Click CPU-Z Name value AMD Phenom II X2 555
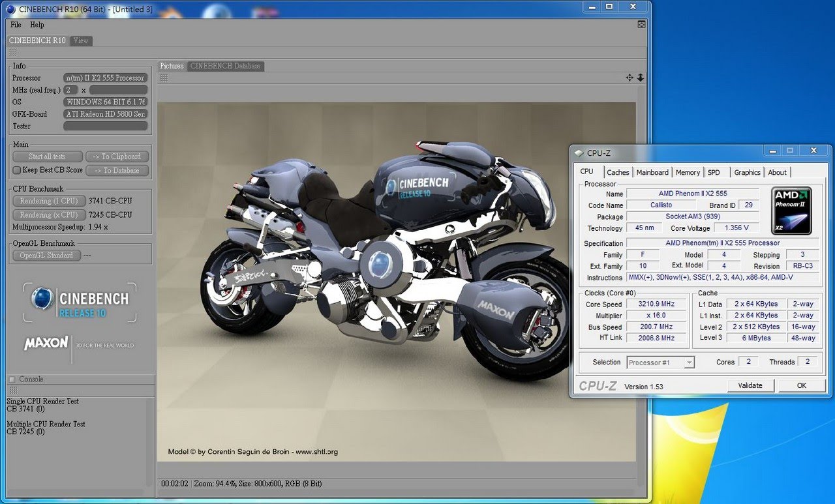This screenshot has width=835, height=504. coord(693,194)
